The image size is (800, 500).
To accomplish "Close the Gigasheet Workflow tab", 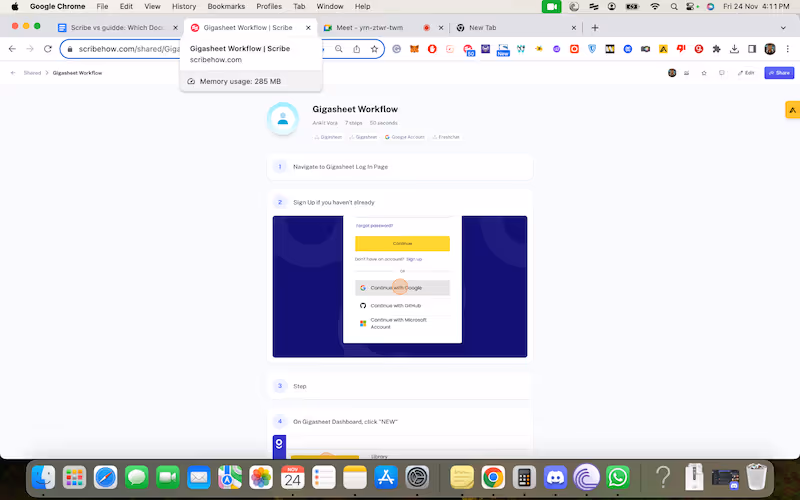I will (308, 28).
